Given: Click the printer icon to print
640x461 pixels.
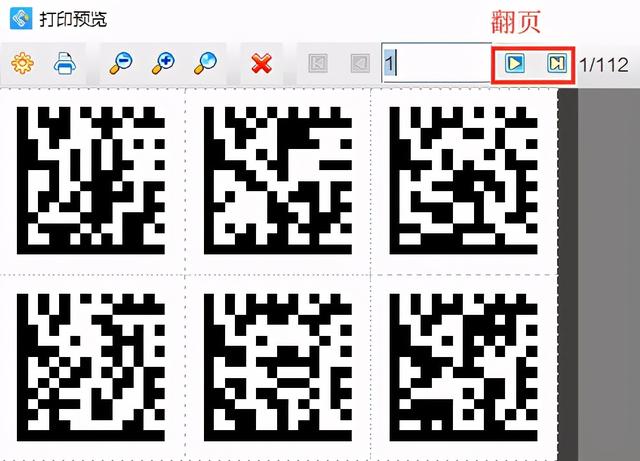Looking at the screenshot, I should point(64,63).
